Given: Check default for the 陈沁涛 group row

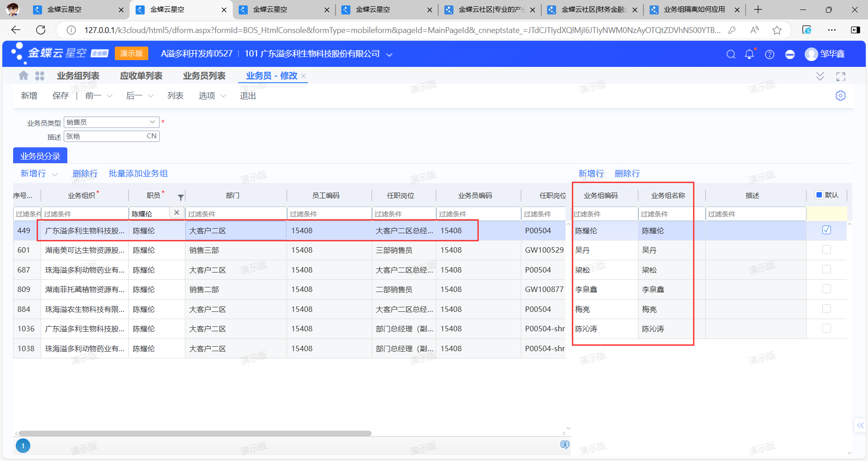Looking at the screenshot, I should 826,328.
